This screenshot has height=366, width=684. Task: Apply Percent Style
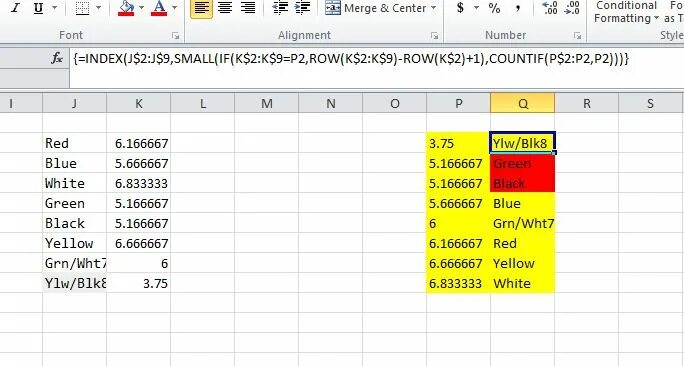coord(494,8)
